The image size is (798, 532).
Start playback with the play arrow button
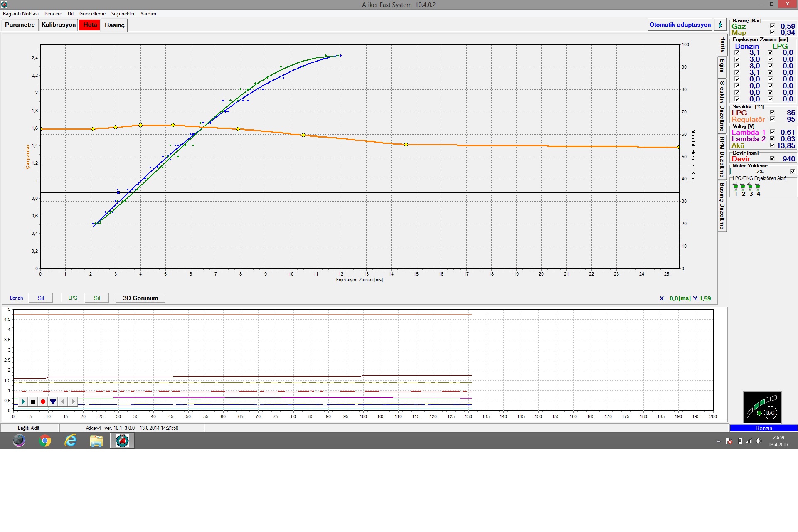(23, 401)
